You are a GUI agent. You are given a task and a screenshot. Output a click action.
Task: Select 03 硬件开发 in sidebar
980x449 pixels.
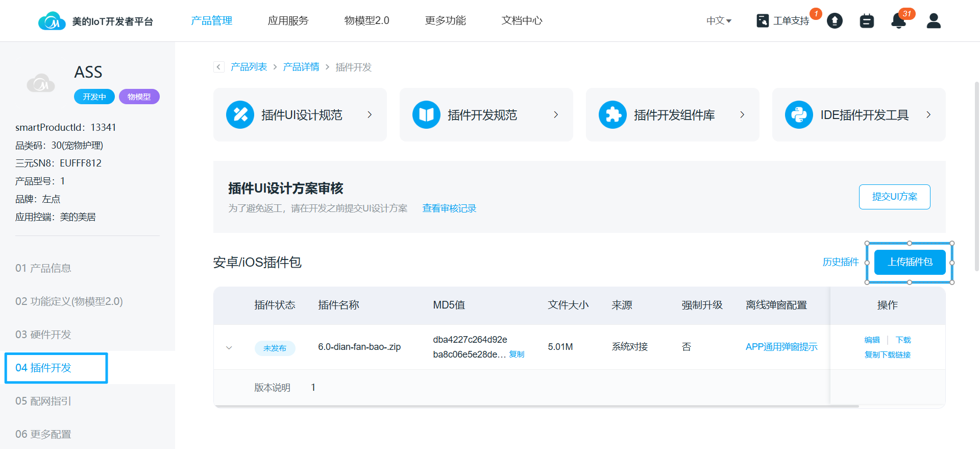tap(43, 335)
